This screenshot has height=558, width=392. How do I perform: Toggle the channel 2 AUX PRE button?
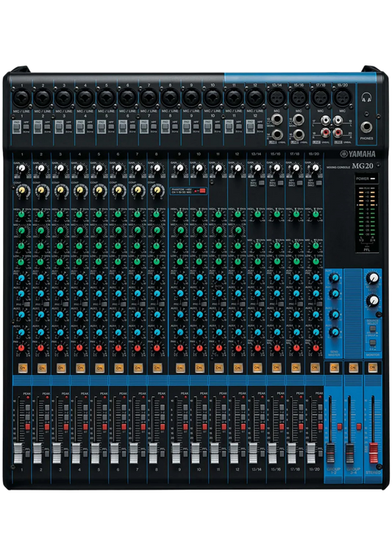45,304
